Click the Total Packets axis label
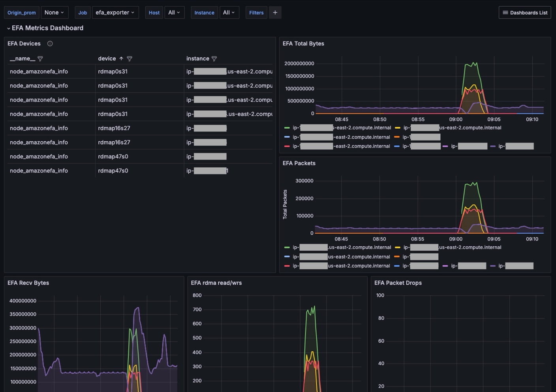The height and width of the screenshot is (392, 556). pyautogui.click(x=285, y=204)
